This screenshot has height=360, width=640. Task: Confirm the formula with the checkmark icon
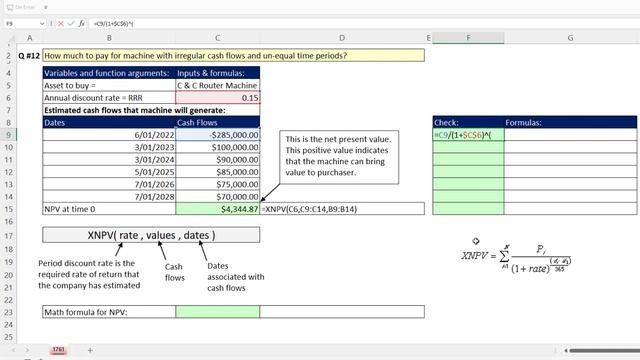(71, 24)
